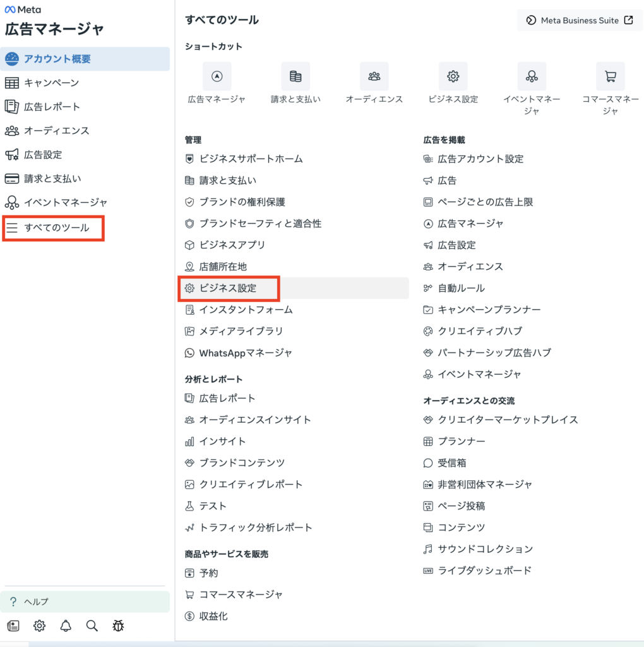Click ビジネス設定 under 管理 list
The image size is (644, 647).
click(x=230, y=288)
